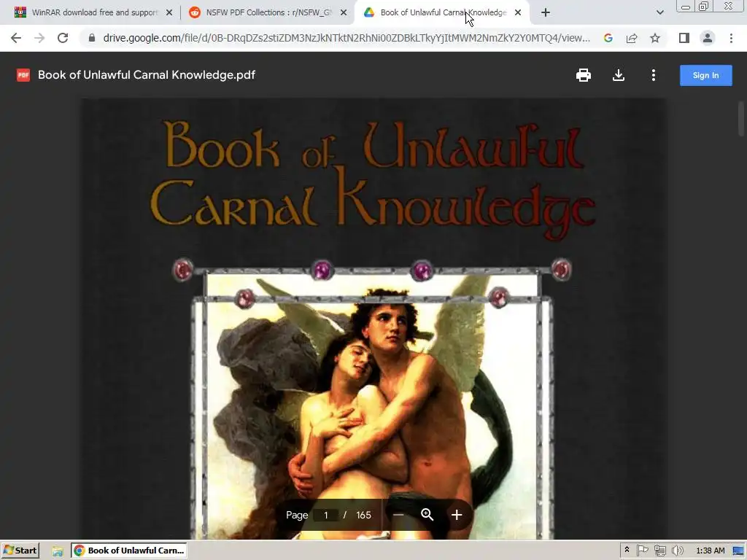Screen dimensions: 747x560
Task: Click the 1:38 AM clock
Action: coord(710,551)
